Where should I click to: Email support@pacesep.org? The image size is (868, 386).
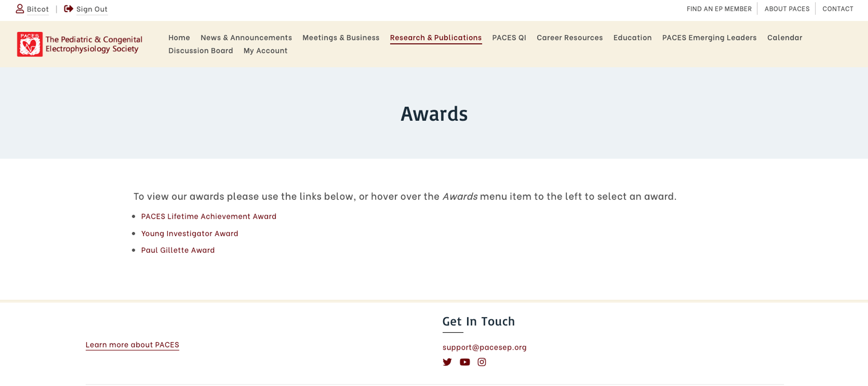[484, 347]
